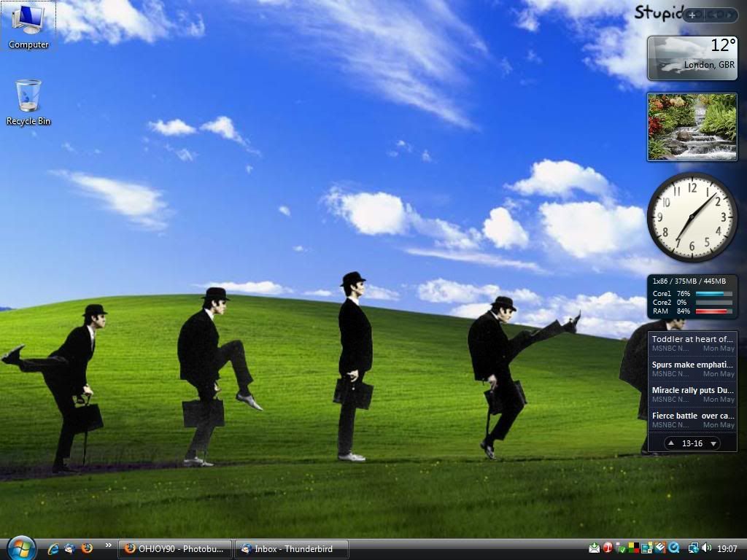This screenshot has height=560, width=747.
Task: Launch Thunderbird from the Quick Launch bar
Action: (70, 548)
